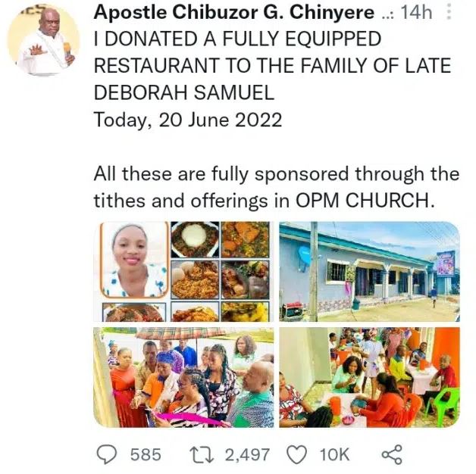Like the tweet with the heart icon

pos(296,454)
